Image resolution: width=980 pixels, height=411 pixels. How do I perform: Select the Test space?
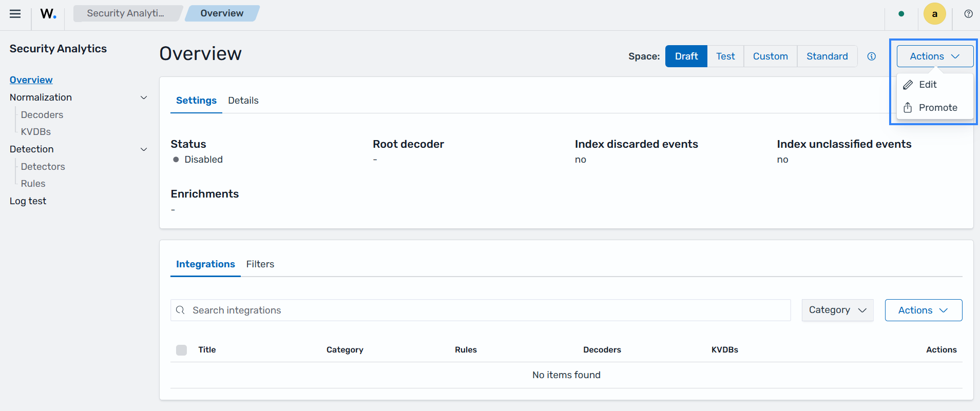click(725, 56)
